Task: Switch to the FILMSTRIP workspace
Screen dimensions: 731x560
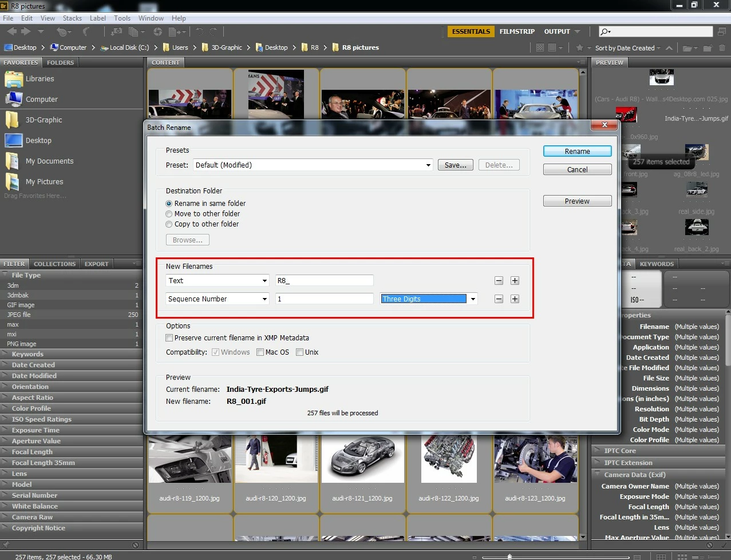Action: pos(517,31)
